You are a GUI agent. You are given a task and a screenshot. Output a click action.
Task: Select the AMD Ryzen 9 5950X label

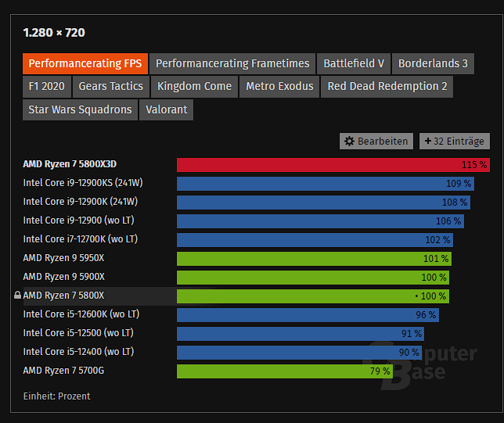(x=63, y=258)
